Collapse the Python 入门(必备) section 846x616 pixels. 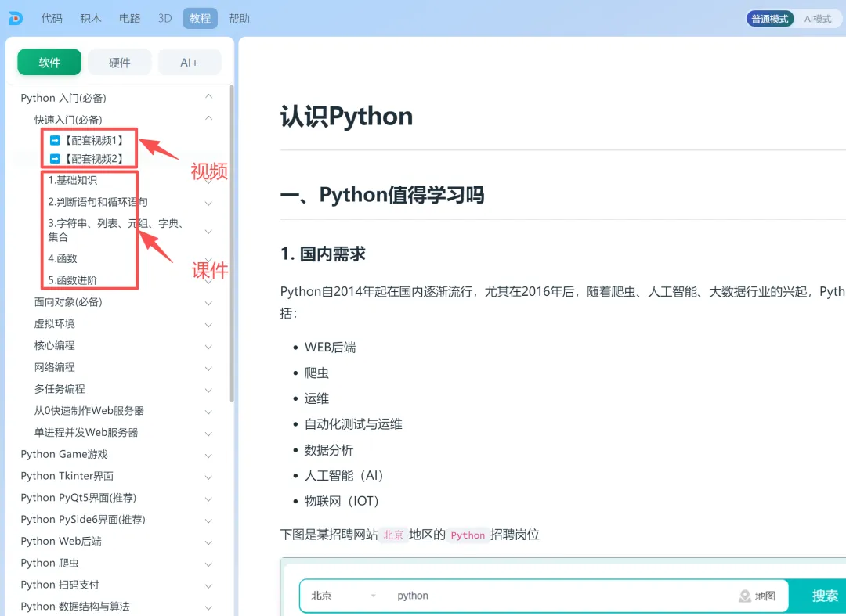pyautogui.click(x=209, y=97)
